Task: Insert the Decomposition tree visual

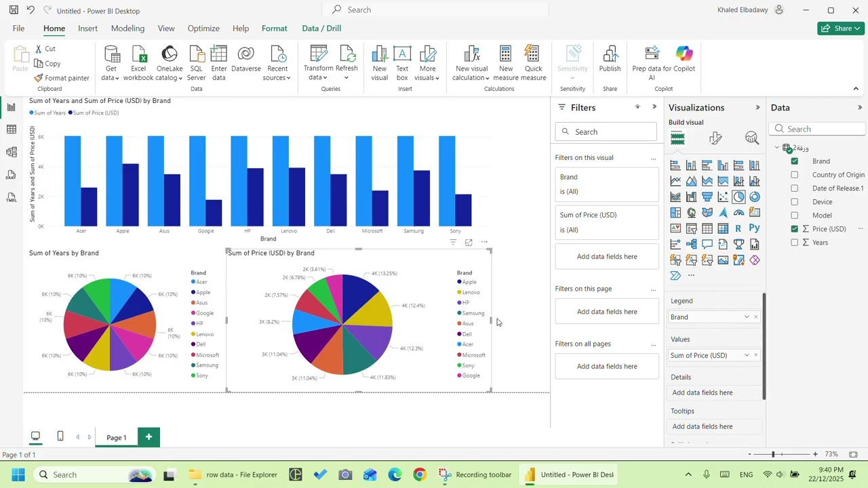Action: (x=691, y=244)
